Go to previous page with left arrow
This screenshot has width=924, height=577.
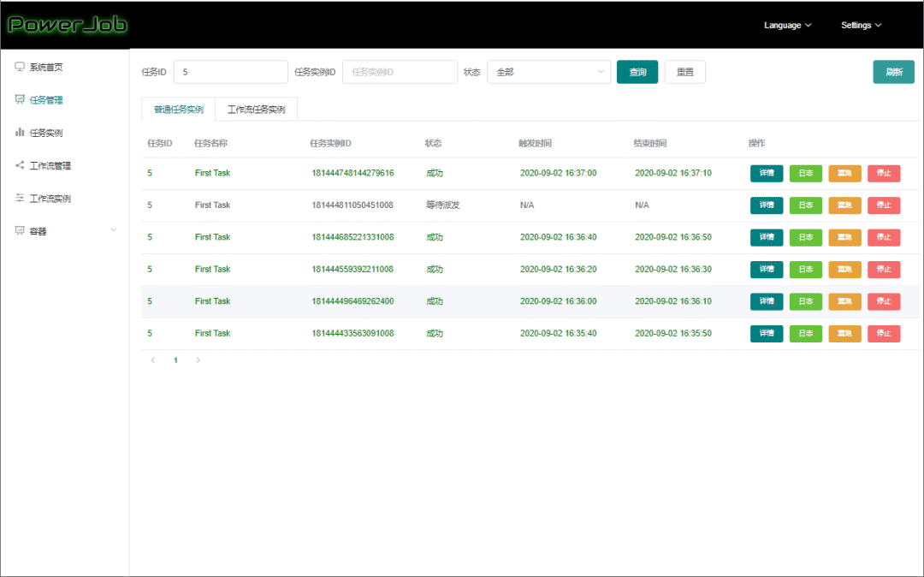[153, 360]
